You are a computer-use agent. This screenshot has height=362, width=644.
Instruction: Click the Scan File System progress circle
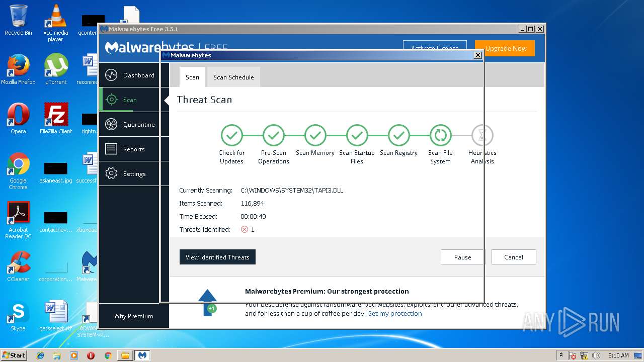pyautogui.click(x=440, y=135)
